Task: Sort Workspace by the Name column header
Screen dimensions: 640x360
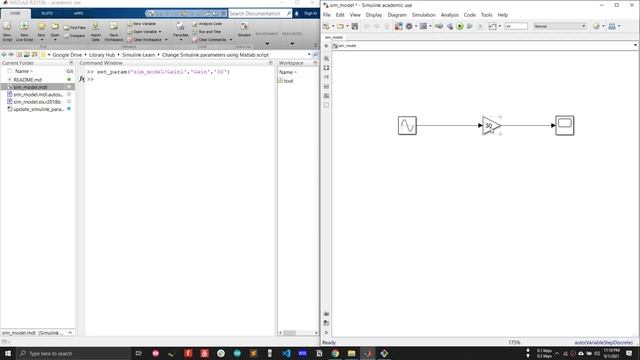Action: tap(288, 72)
